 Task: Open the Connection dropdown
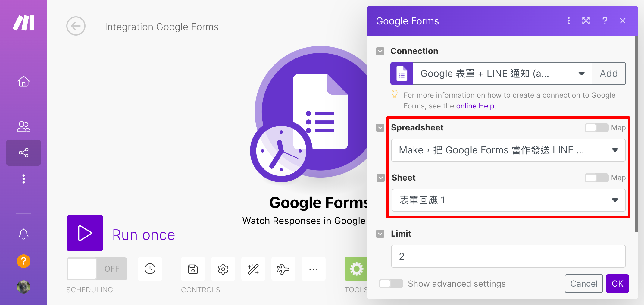502,74
